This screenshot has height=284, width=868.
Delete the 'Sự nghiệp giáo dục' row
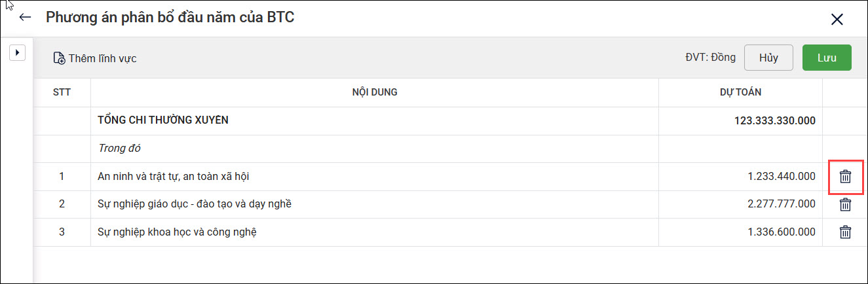[846, 205]
